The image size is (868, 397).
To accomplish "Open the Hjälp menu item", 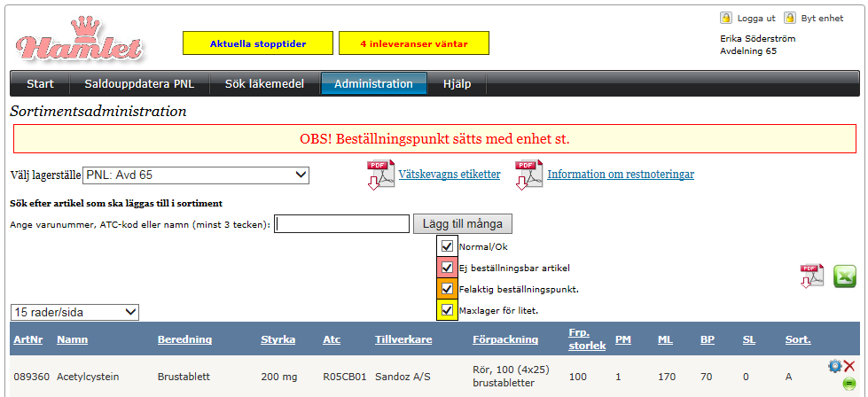I will tap(457, 84).
